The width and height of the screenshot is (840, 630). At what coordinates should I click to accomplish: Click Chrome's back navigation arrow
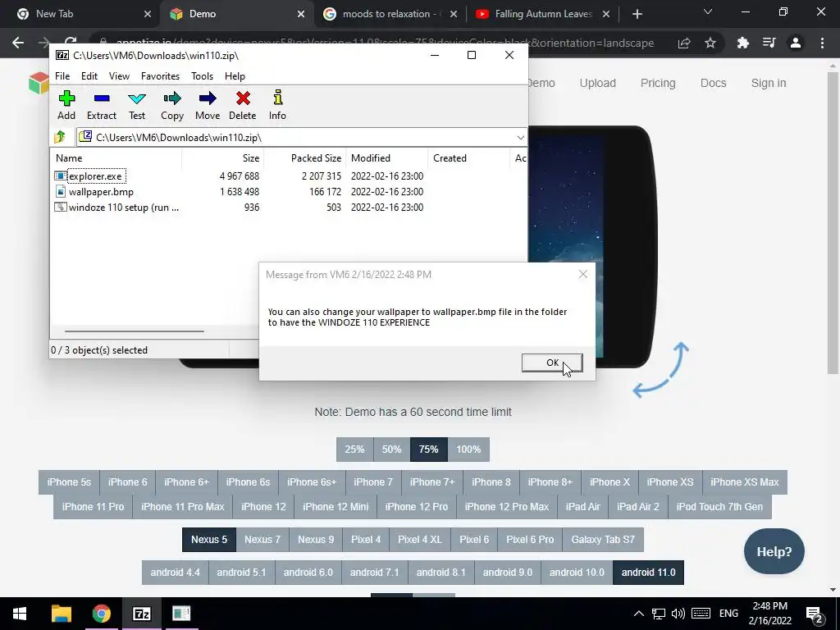tap(18, 43)
